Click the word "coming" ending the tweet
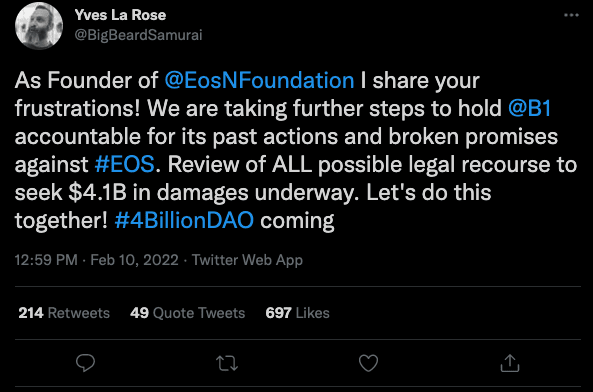 297,221
